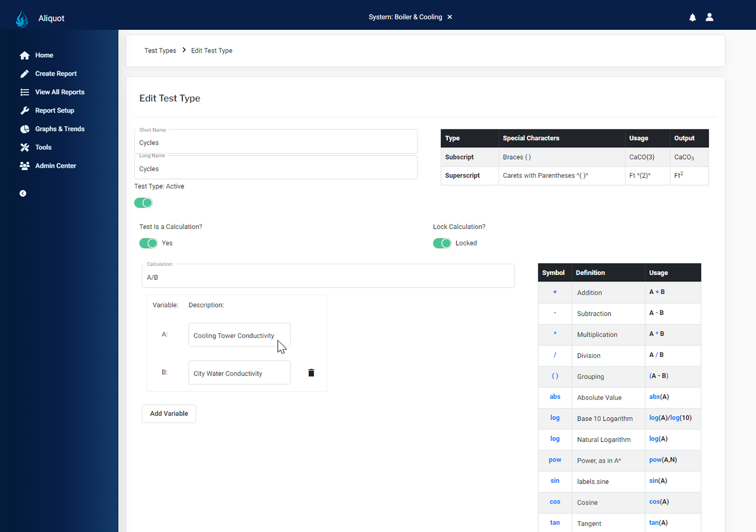Click the Aliquot logo
The height and width of the screenshot is (532, 756).
pyautogui.click(x=22, y=17)
